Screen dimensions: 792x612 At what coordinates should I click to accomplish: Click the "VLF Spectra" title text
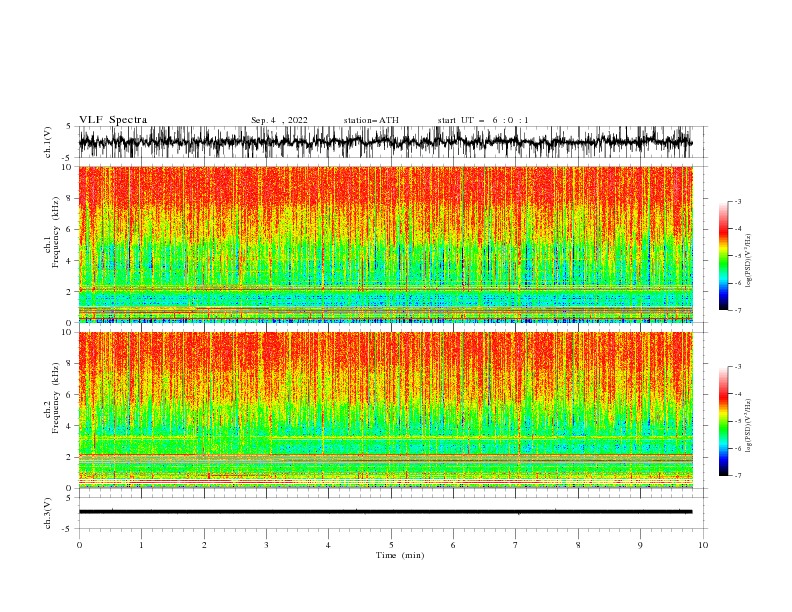click(x=113, y=120)
